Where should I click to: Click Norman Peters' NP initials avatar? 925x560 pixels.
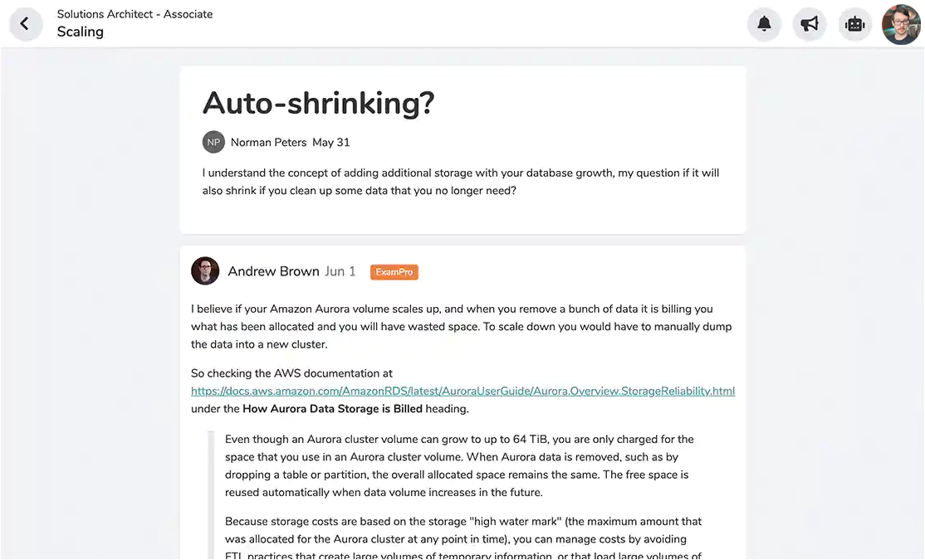tap(213, 142)
